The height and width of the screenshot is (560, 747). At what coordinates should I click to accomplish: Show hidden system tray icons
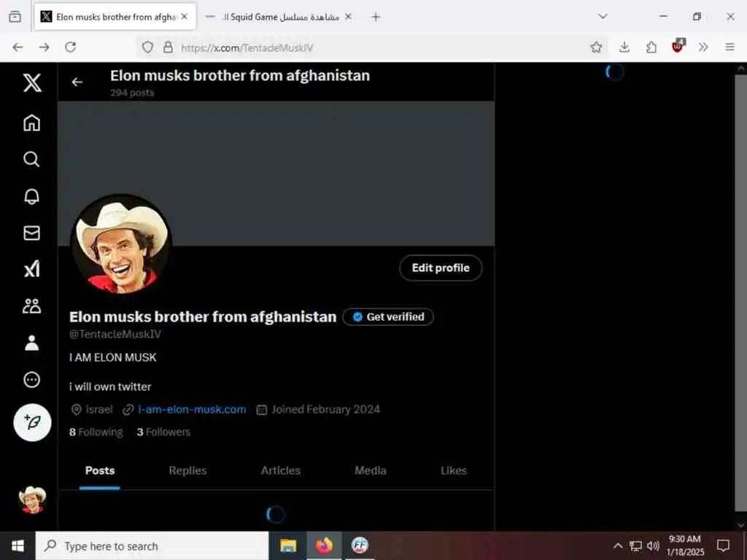(x=617, y=545)
